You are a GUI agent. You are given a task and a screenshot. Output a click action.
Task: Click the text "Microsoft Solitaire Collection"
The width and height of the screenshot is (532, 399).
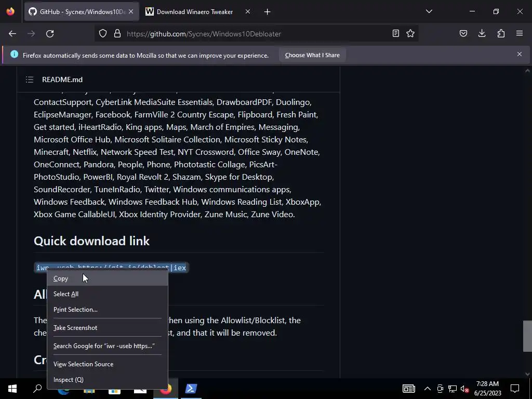167,139
